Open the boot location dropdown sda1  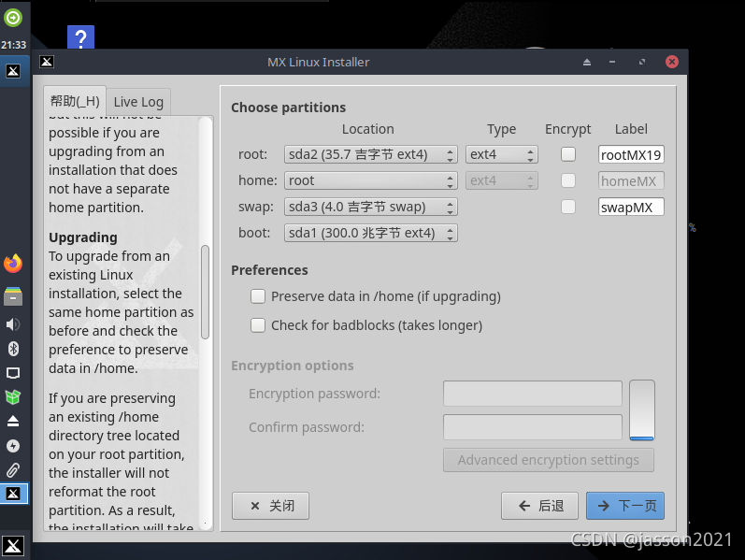tap(370, 233)
